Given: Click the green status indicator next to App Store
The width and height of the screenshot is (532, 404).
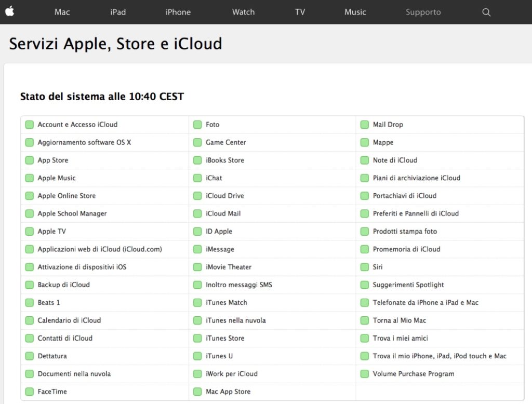Looking at the screenshot, I should pyautogui.click(x=29, y=160).
